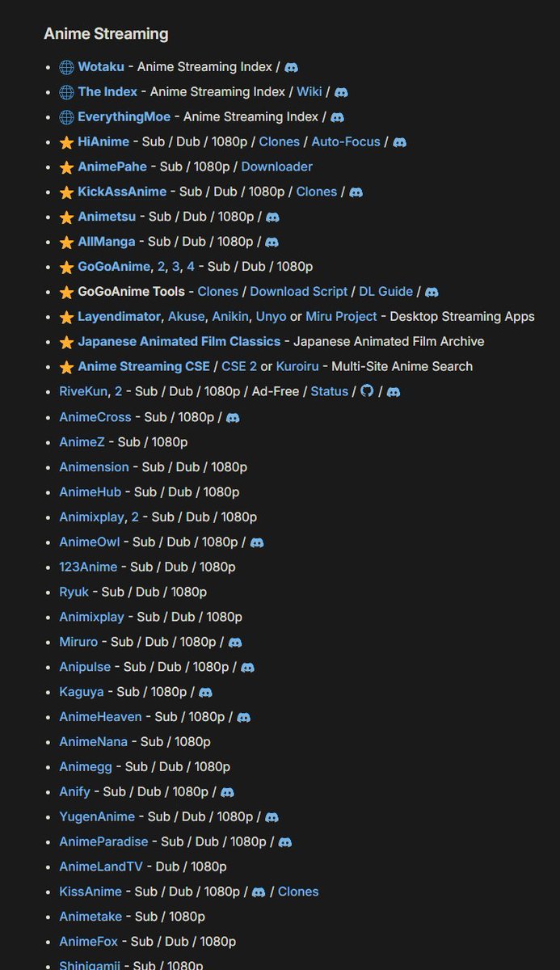Screen dimensions: 560x970
Task: Open AnimeOwl Discord icon
Action: click(257, 542)
